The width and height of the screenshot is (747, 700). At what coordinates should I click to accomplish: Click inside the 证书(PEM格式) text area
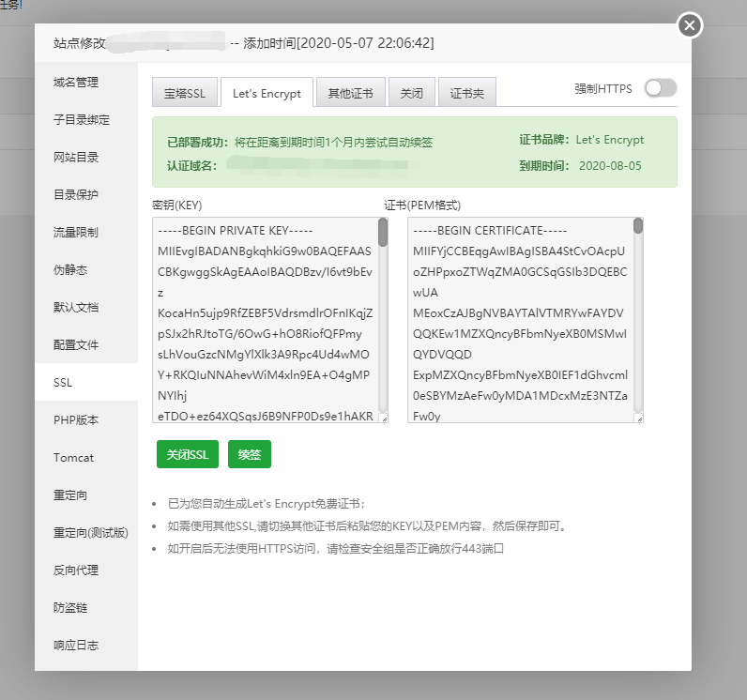point(518,319)
